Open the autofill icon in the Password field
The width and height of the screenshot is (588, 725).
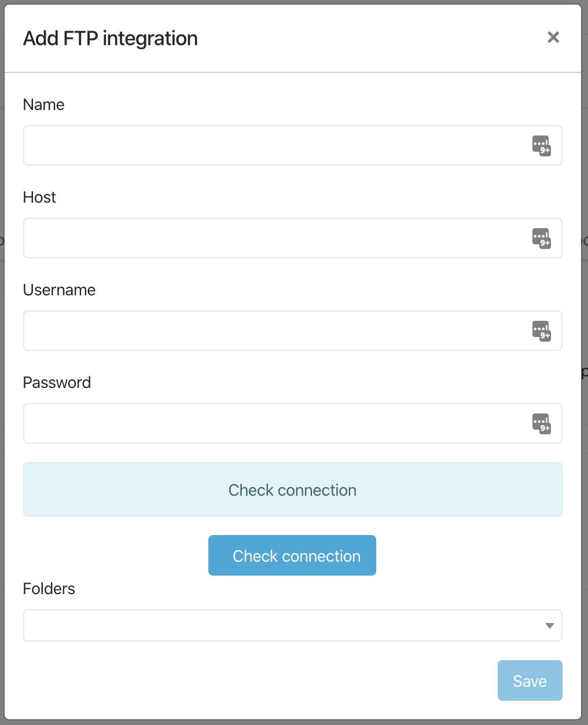click(542, 423)
